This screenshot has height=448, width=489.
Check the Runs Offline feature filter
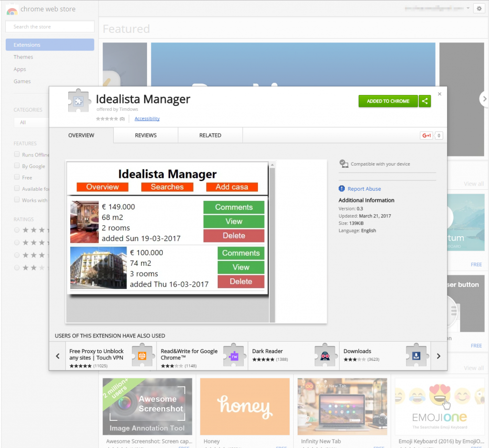pos(17,154)
